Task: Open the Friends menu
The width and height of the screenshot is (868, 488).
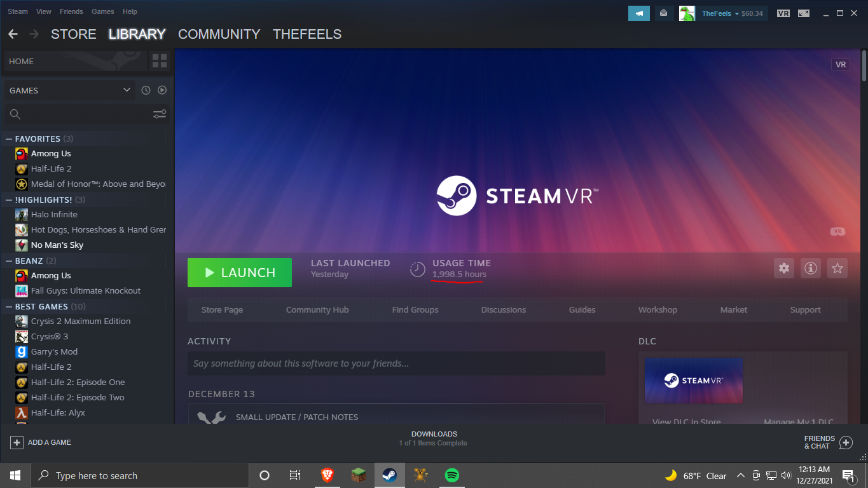Action: 71,11
